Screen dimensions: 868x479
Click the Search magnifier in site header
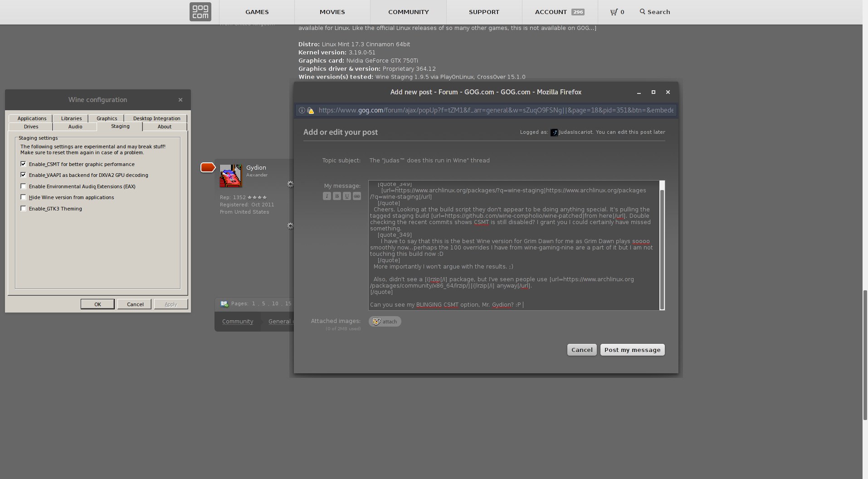point(642,12)
